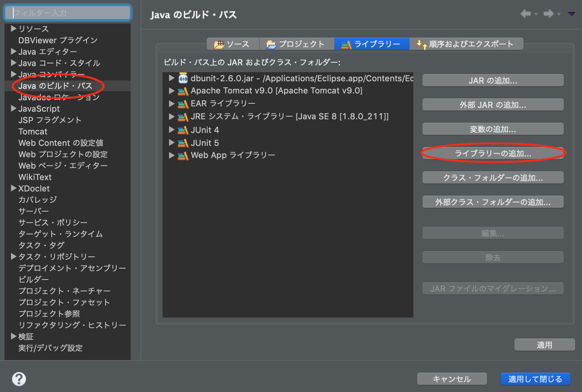The width and height of the screenshot is (582, 392).
Task: Click the 外部 JAR の追加... button
Action: tap(493, 105)
